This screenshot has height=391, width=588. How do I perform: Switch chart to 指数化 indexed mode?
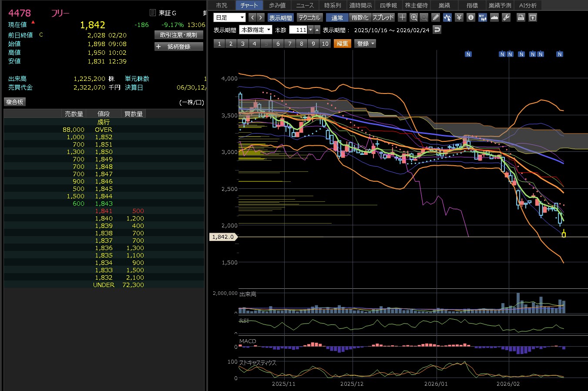(360, 17)
